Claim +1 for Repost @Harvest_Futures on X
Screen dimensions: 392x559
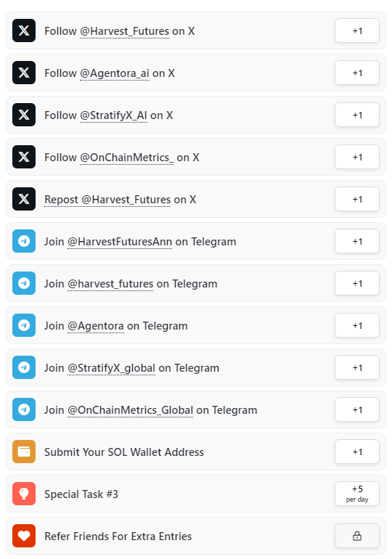pyautogui.click(x=357, y=199)
